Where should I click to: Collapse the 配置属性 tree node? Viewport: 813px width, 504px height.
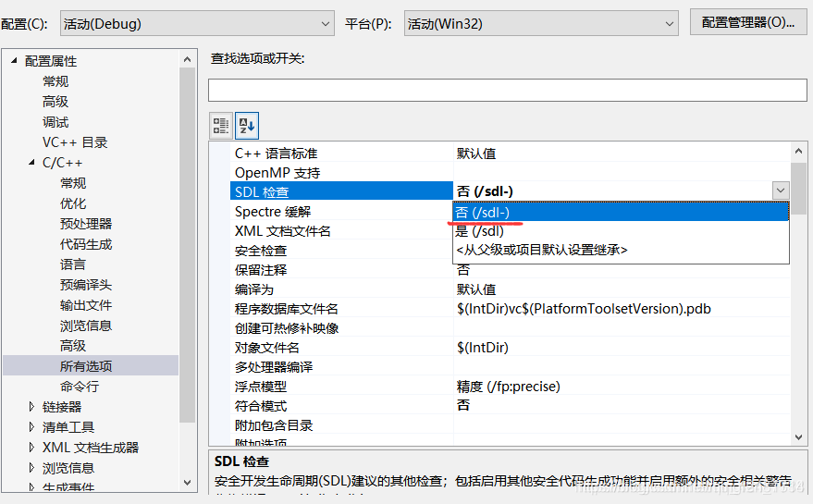(x=14, y=61)
